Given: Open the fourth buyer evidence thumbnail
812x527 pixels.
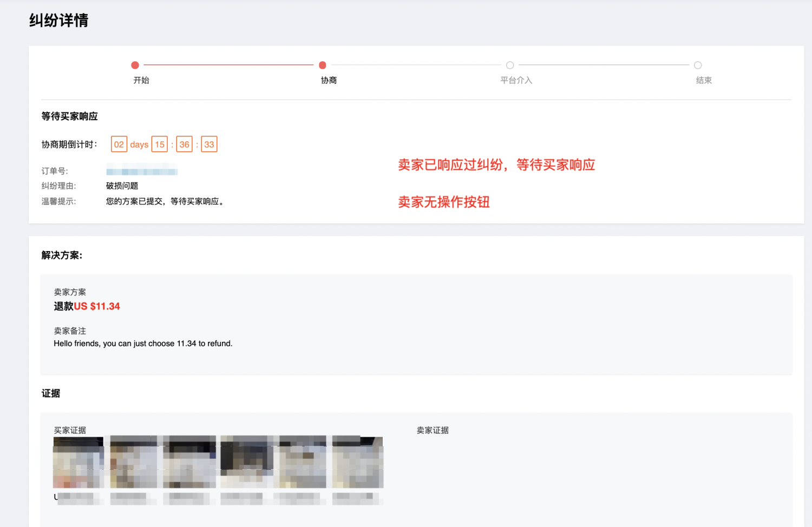Looking at the screenshot, I should [246, 463].
